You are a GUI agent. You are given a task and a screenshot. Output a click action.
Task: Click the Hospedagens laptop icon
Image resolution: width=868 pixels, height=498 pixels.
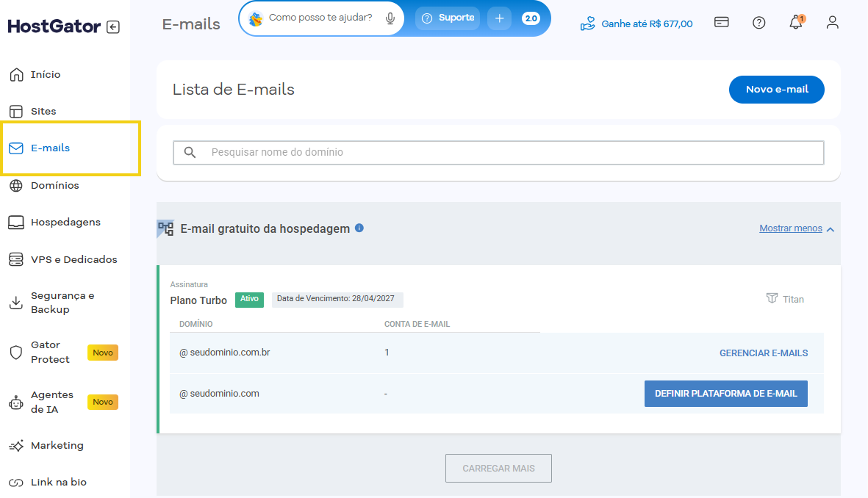tap(16, 223)
